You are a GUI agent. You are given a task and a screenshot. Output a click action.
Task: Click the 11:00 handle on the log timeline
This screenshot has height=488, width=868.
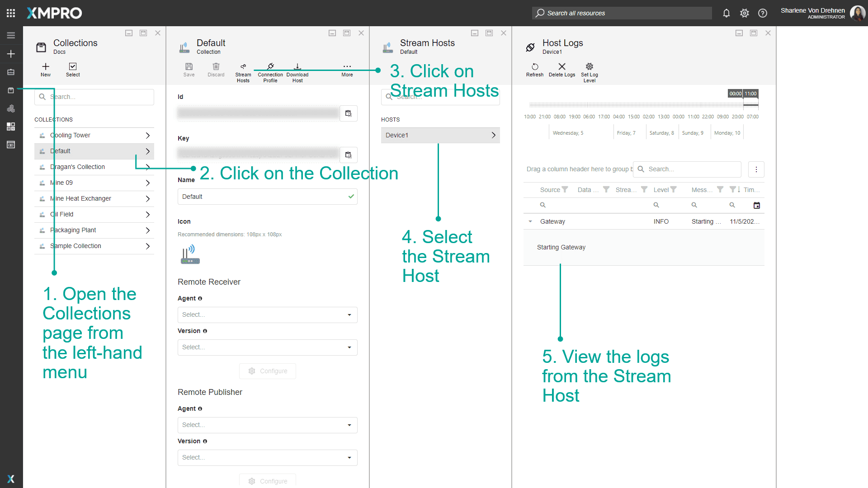coord(750,94)
